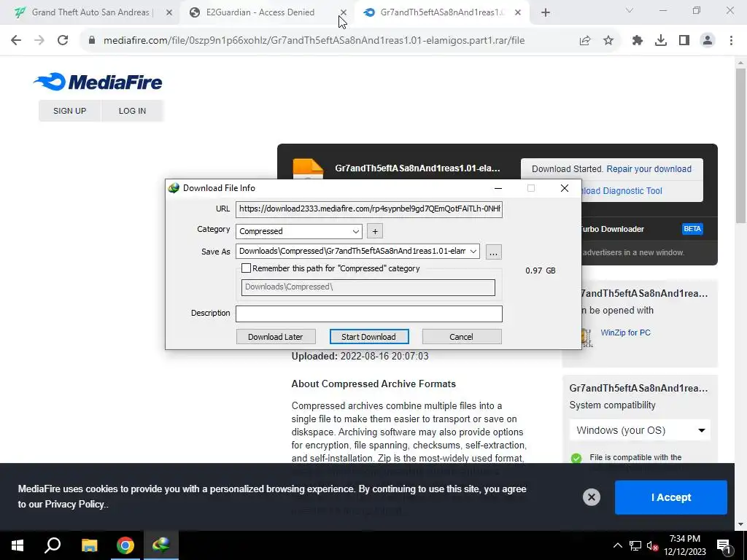Switch to E2Guardian - Access Denied tab
747x560 pixels.
[x=260, y=12]
